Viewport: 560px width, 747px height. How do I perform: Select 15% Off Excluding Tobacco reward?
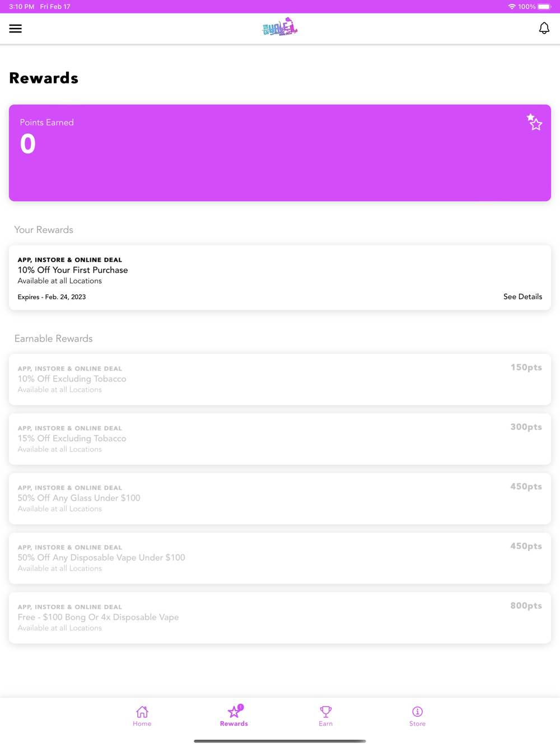[280, 439]
